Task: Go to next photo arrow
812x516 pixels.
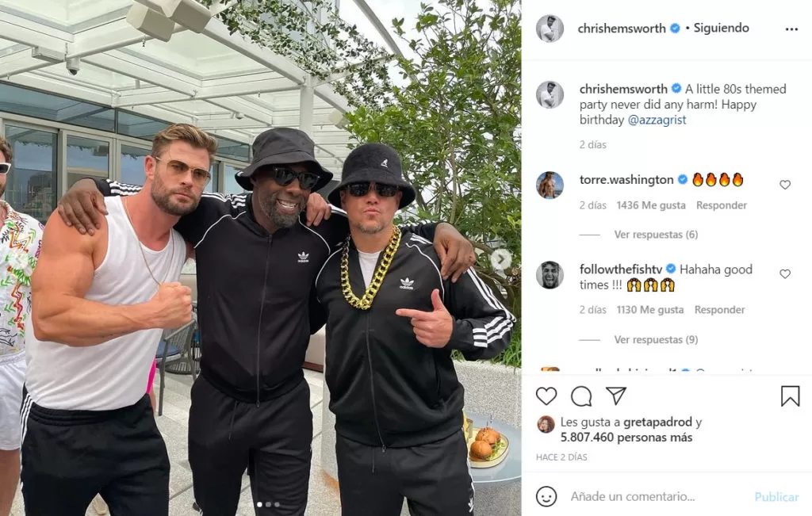Action: (501, 259)
